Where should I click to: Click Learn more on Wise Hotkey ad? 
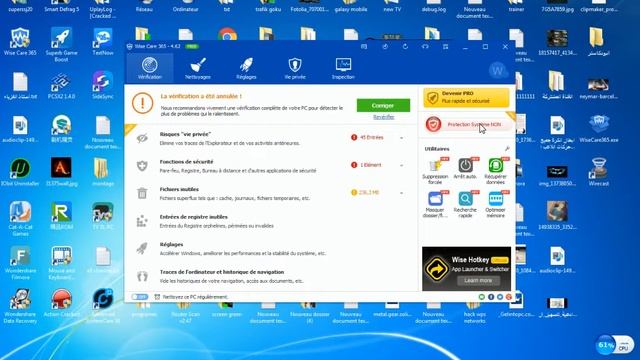[x=478, y=280]
